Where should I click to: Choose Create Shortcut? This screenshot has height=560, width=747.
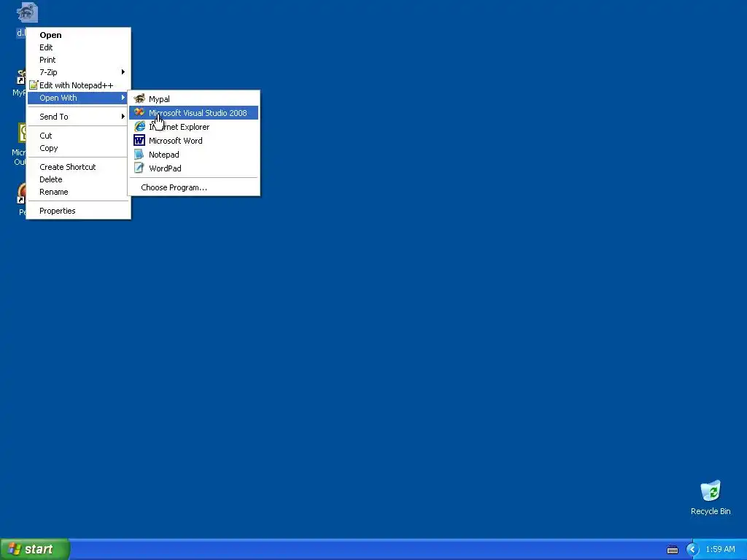click(x=78, y=167)
